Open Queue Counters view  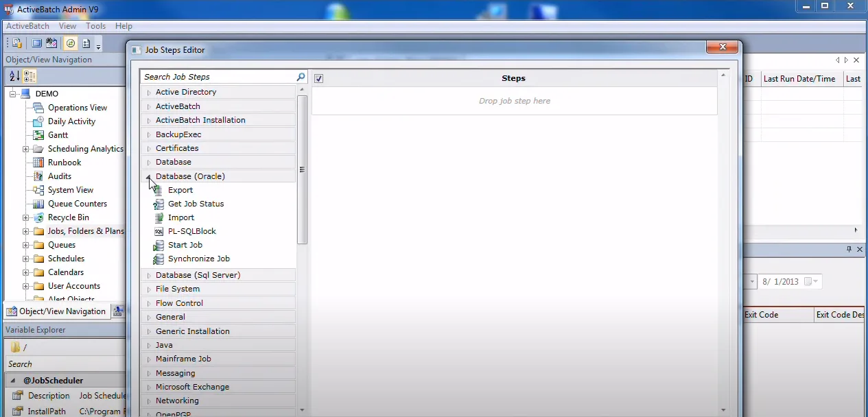pyautogui.click(x=78, y=204)
